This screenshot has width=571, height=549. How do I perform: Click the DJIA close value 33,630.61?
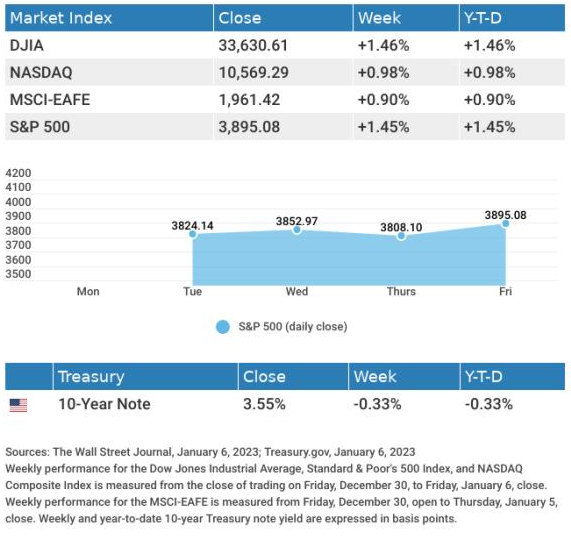pyautogui.click(x=253, y=46)
